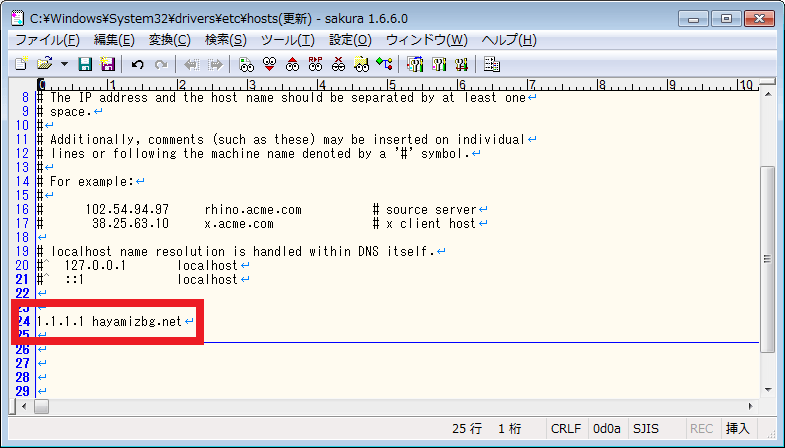Toggle 挿入 insert mode in status bar

click(737, 428)
